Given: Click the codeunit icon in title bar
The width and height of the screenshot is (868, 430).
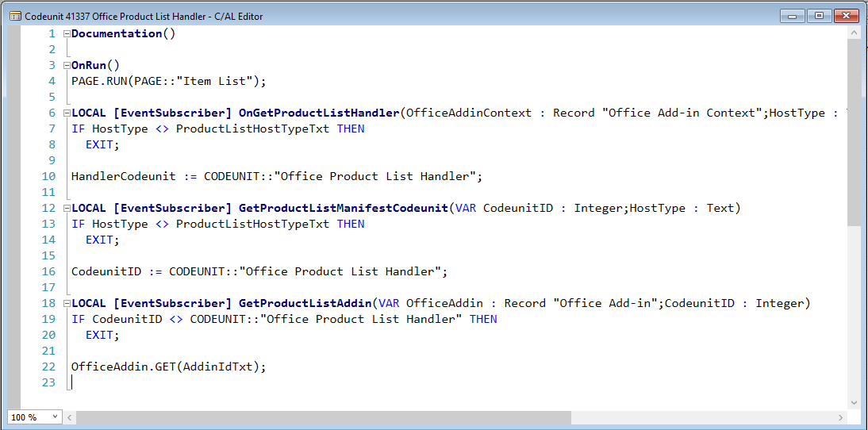Looking at the screenshot, I should click(x=15, y=16).
